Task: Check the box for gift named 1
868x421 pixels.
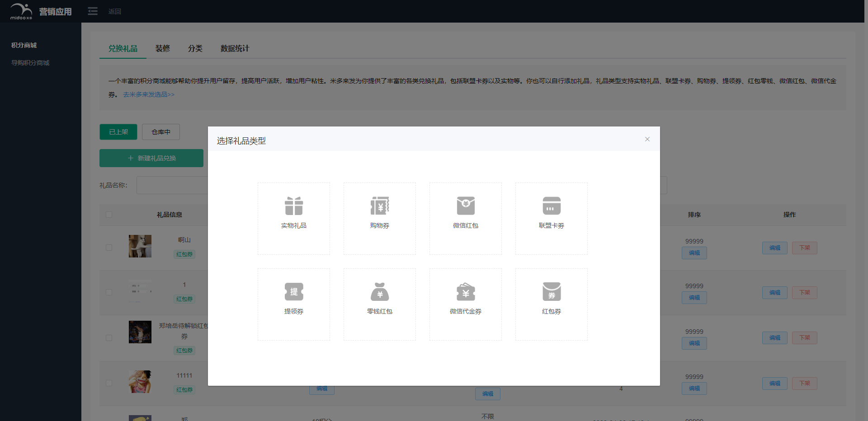Action: 109,292
